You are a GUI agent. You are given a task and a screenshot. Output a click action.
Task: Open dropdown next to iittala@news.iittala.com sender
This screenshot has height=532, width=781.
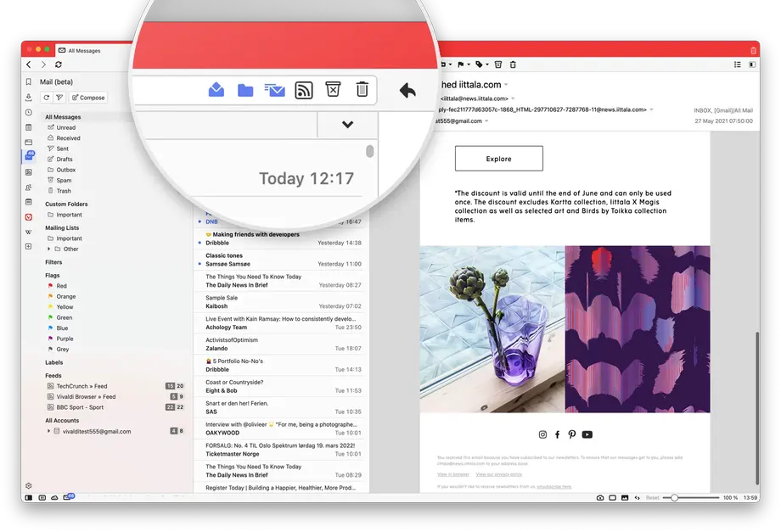pos(513,98)
